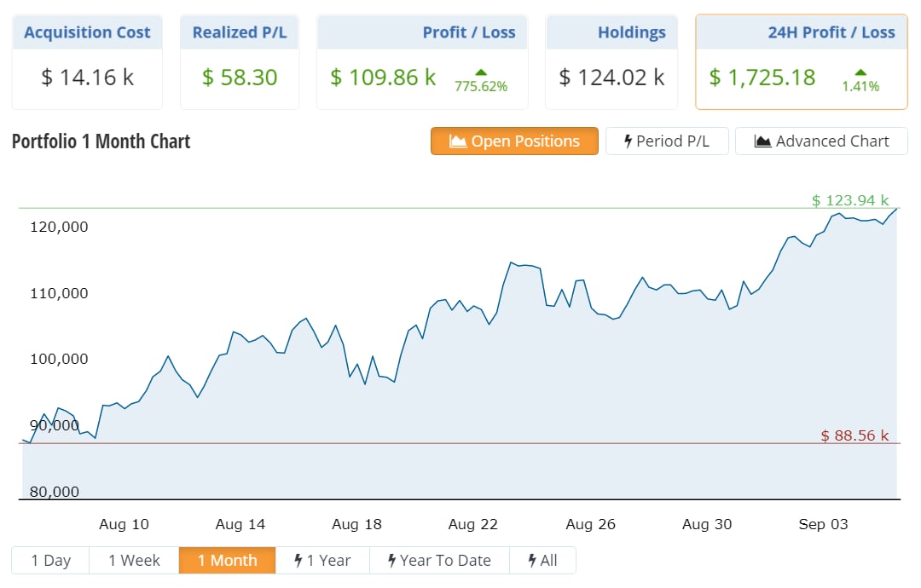Switch chart range to 1 Day

coord(51,561)
